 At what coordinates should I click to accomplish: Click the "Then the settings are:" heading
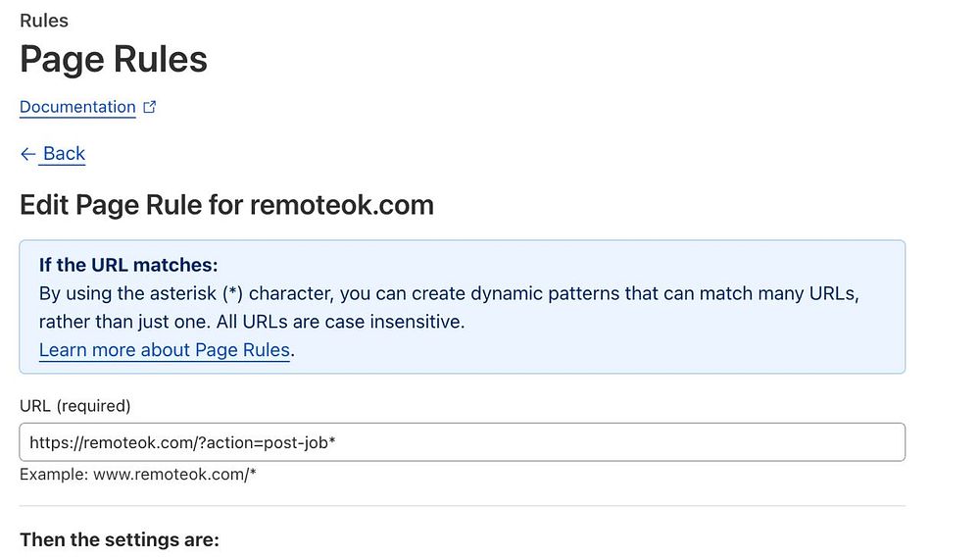click(x=120, y=539)
